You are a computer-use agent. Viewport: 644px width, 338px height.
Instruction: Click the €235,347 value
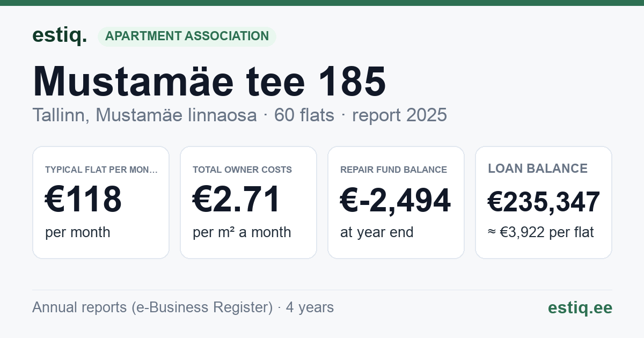[x=544, y=202]
